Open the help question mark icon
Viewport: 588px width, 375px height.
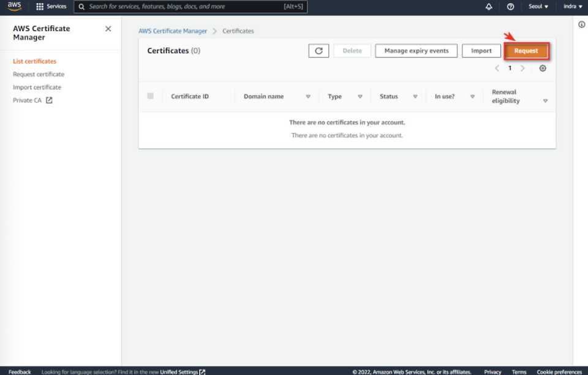click(510, 6)
